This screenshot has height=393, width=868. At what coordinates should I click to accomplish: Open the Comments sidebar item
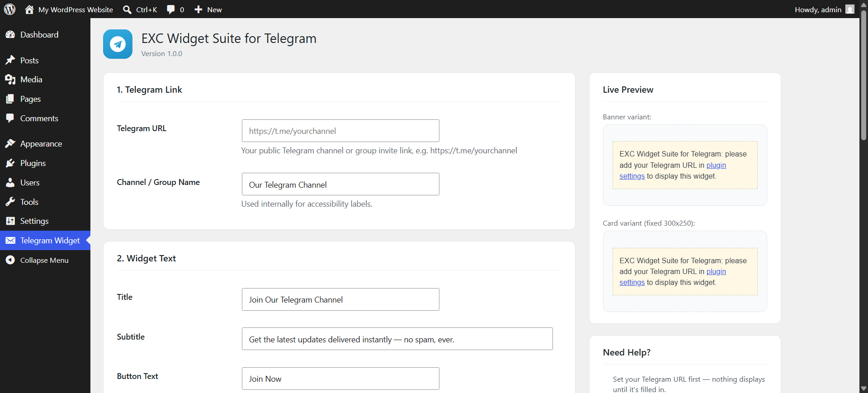coord(39,118)
